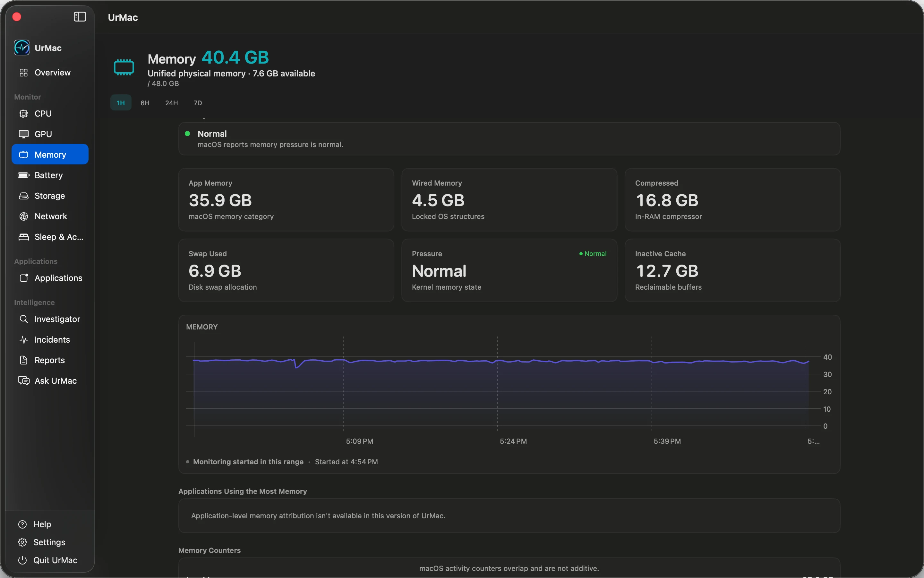
Task: Open Overview via its grid icon
Action: (x=24, y=73)
